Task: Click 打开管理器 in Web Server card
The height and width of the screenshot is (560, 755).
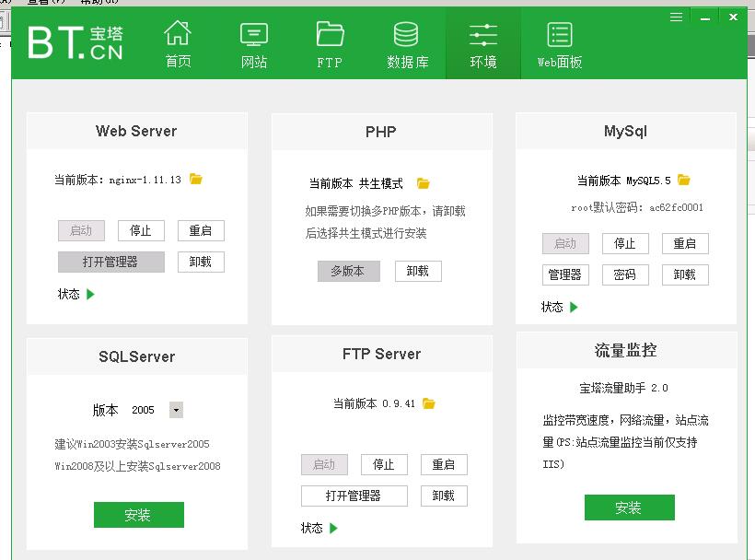Action: click(111, 262)
